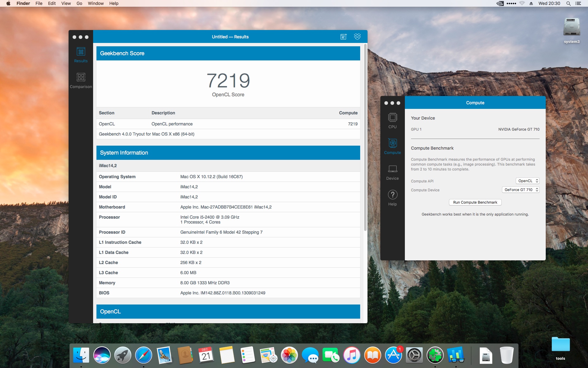Open the Window menu in menu bar
This screenshot has width=588, height=368.
coord(96,3)
